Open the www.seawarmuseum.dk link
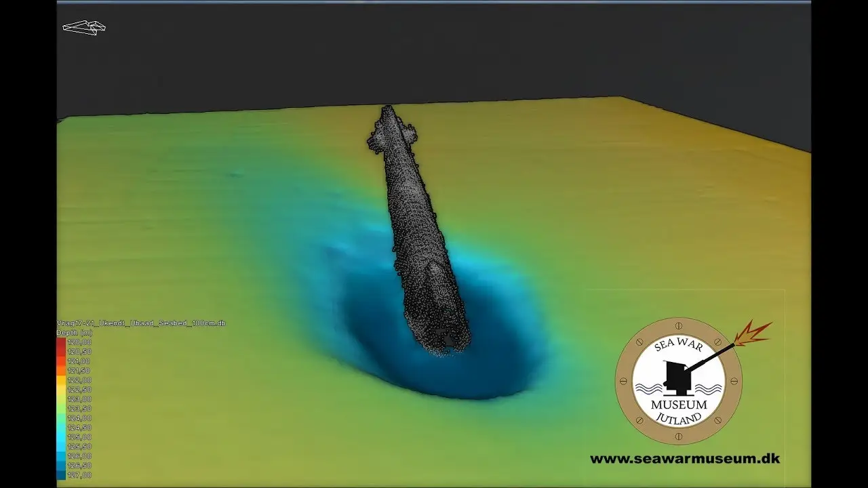868x488 pixels. point(684,459)
